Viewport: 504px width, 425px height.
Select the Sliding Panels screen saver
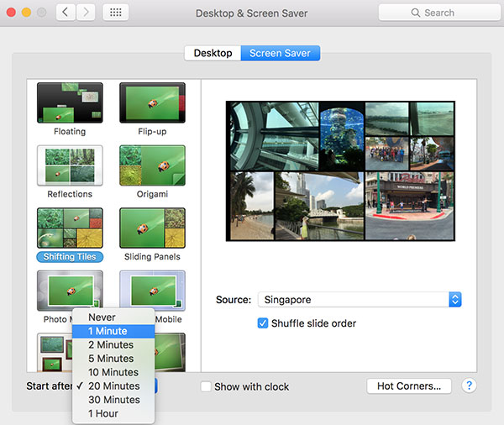tap(152, 228)
